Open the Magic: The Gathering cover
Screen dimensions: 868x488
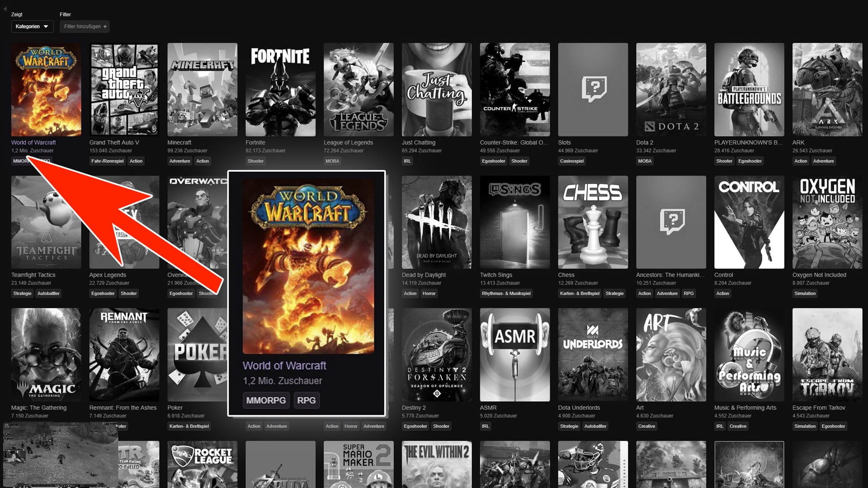click(46, 355)
